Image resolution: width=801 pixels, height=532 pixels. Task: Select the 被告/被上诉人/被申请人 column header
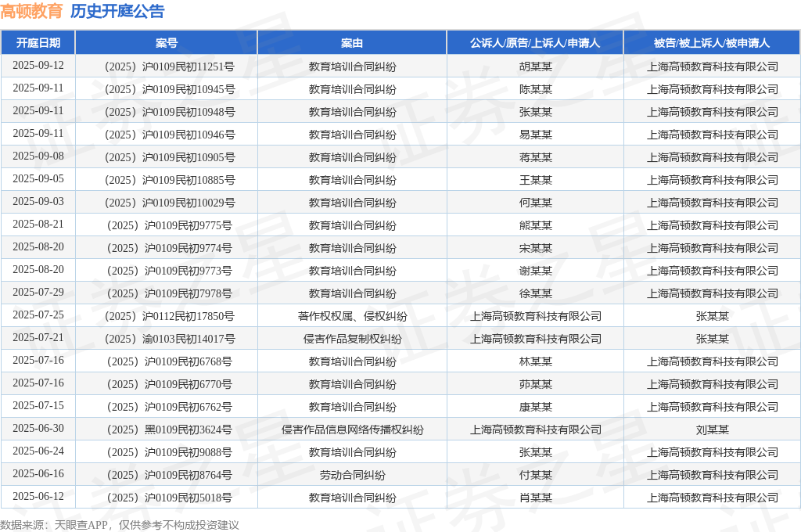(712, 43)
